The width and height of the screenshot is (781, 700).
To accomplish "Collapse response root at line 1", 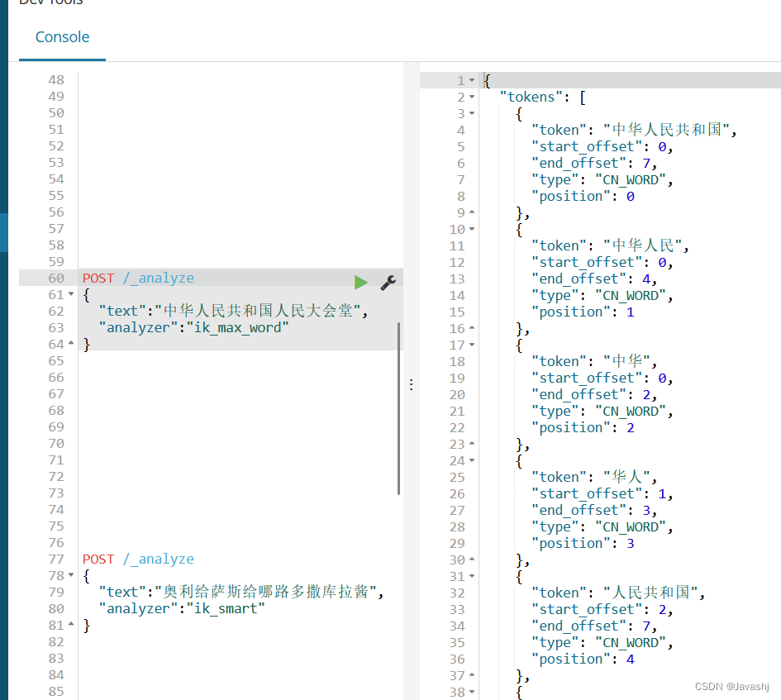I will click(472, 80).
